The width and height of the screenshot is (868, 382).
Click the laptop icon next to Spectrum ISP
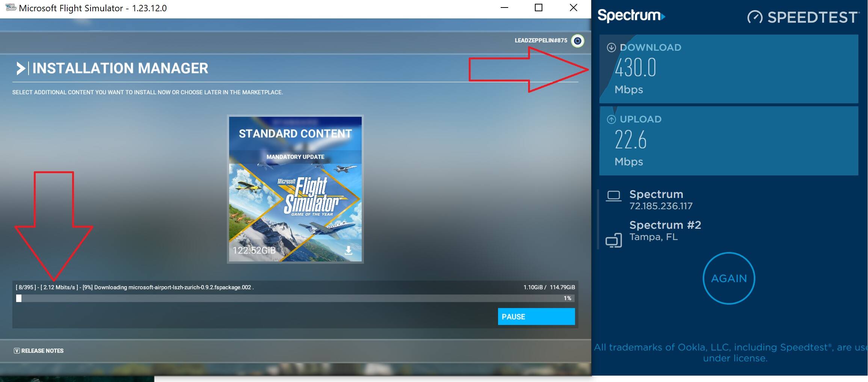(x=613, y=196)
